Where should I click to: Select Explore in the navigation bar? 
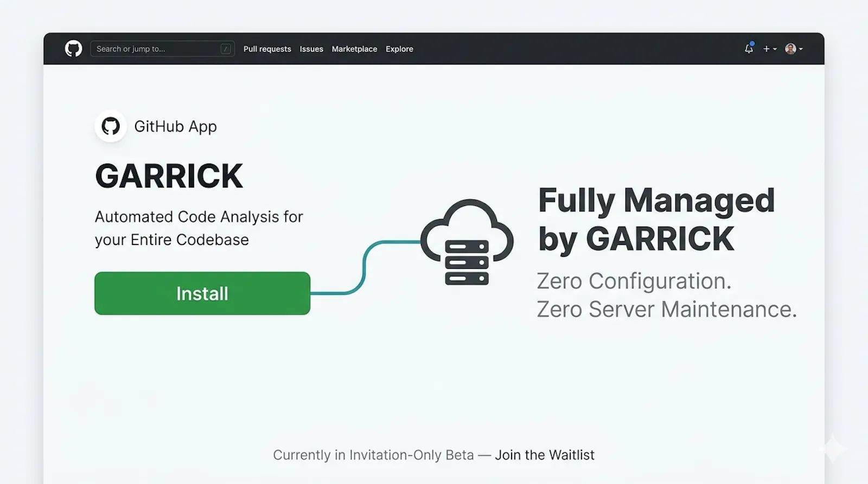click(x=399, y=49)
